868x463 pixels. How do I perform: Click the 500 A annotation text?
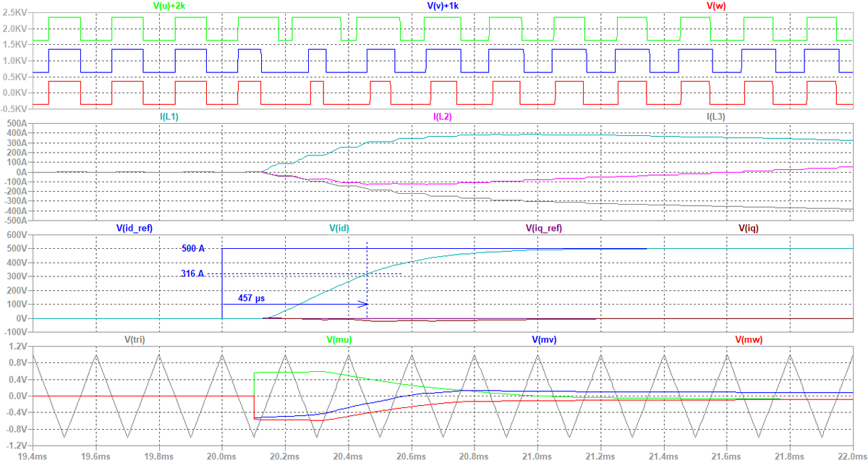coord(193,248)
